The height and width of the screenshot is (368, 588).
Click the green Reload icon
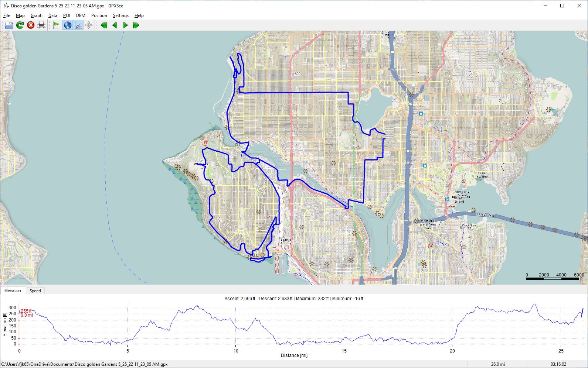tap(20, 25)
